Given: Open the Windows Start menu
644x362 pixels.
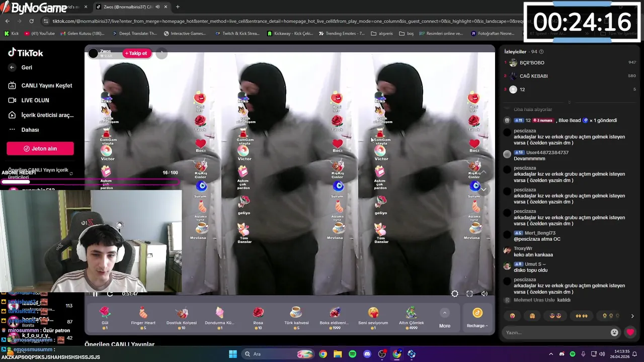Looking at the screenshot, I should (233, 354).
